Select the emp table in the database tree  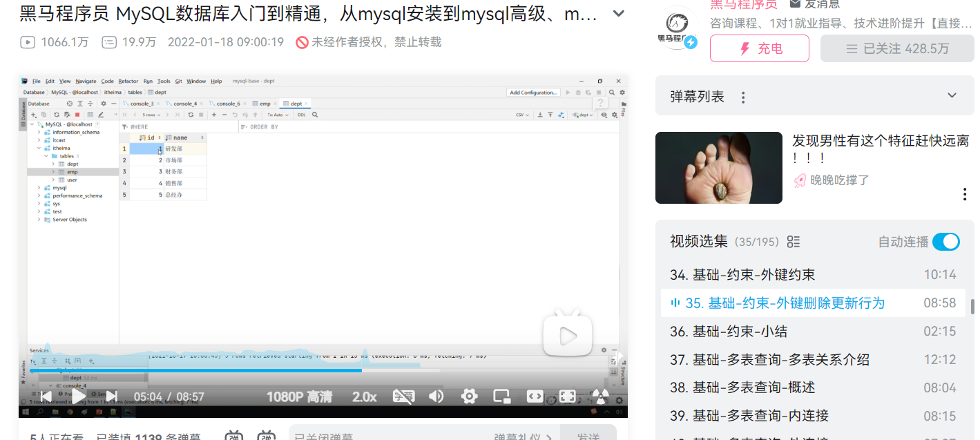point(72,172)
